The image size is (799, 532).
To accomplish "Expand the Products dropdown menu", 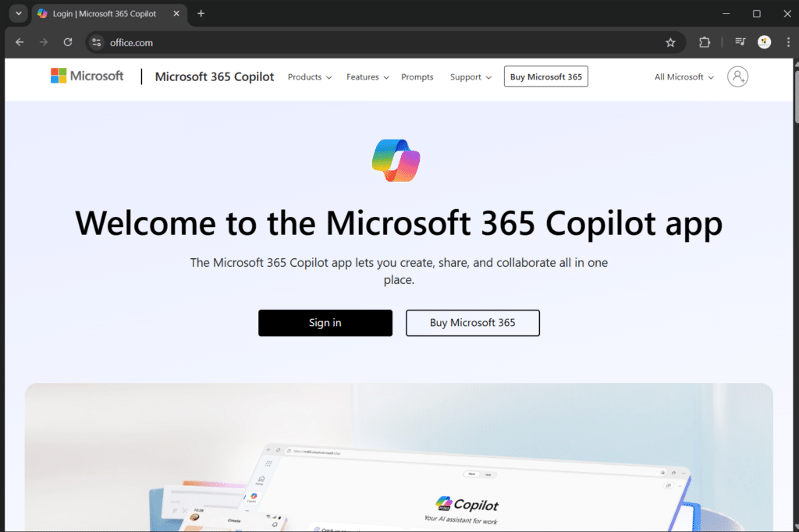I will pos(309,77).
